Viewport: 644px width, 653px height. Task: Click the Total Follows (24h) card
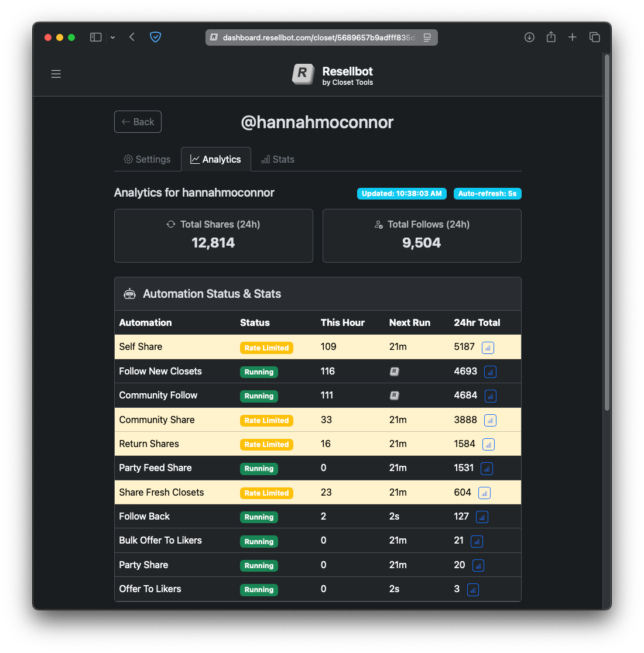pyautogui.click(x=422, y=236)
